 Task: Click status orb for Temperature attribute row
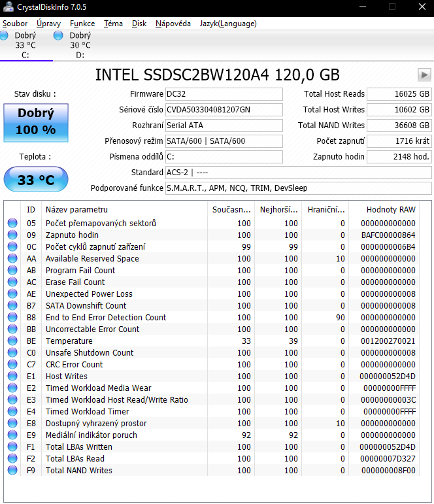coord(12,341)
